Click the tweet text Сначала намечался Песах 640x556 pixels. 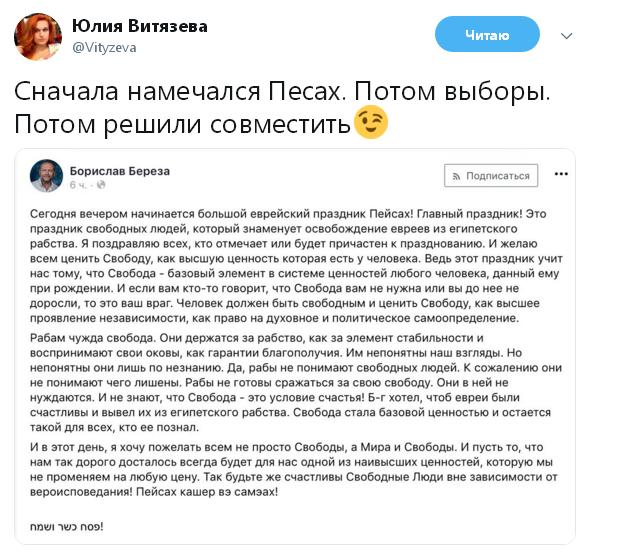pyautogui.click(x=180, y=91)
